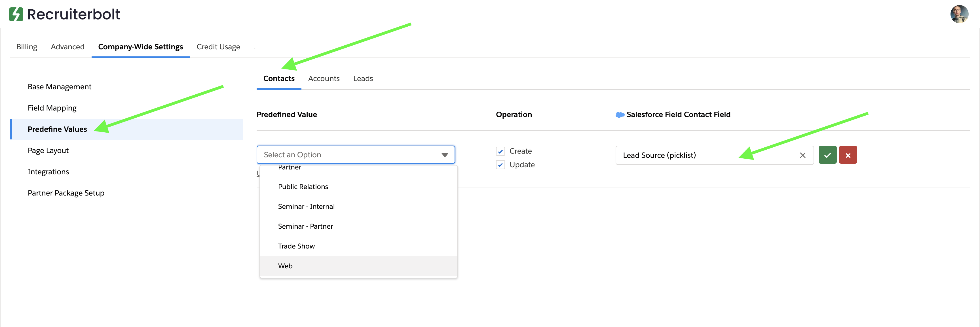
Task: Select Public Relations from the list
Action: (x=303, y=187)
